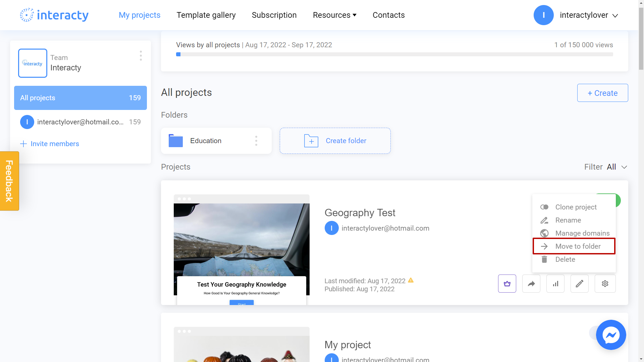Screen dimensions: 644x362
Task: Click the Interacty logo in the header
Action: coord(54,15)
